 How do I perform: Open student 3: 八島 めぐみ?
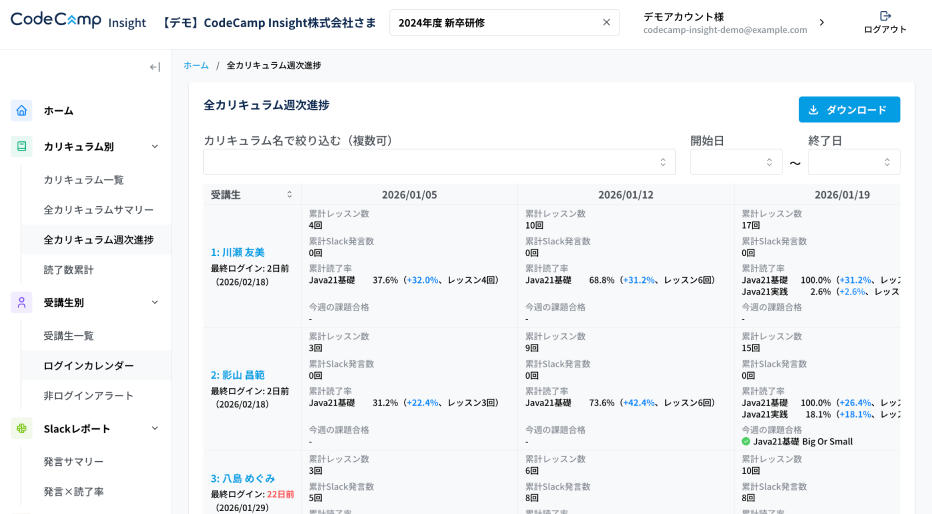[x=243, y=478]
